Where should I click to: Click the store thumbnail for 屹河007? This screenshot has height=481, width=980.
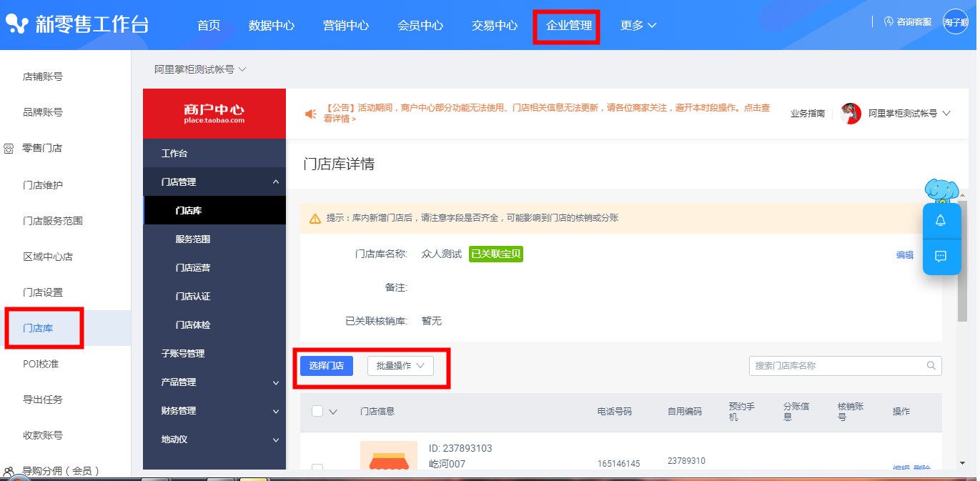[389, 455]
